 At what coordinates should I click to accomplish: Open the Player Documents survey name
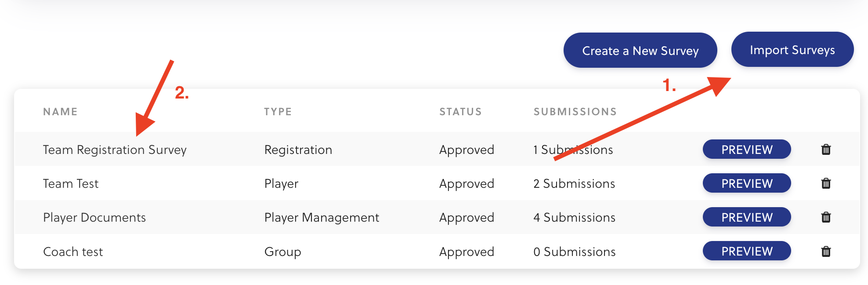click(94, 218)
